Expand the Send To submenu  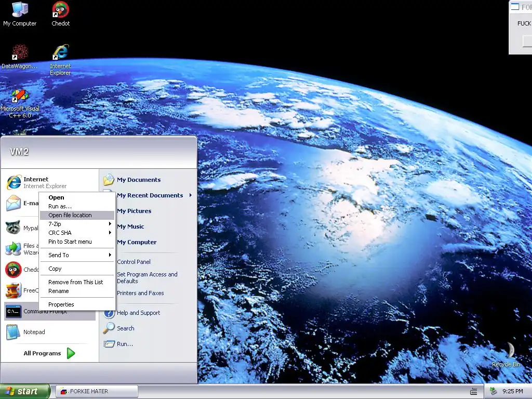click(77, 255)
